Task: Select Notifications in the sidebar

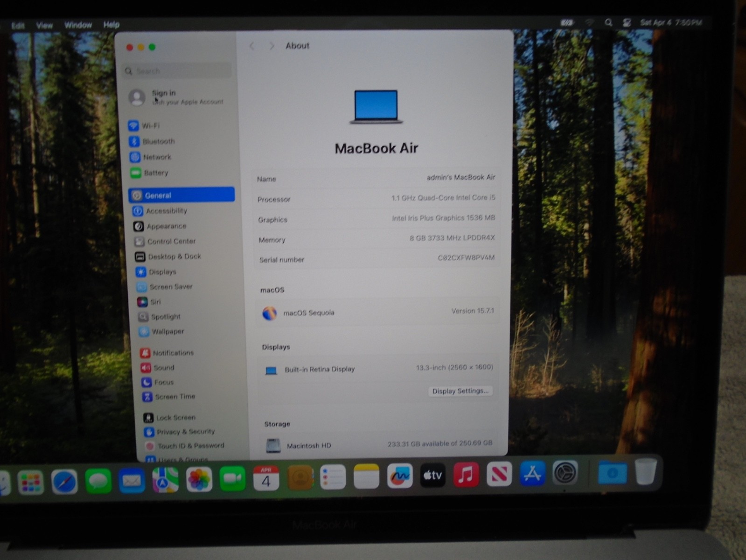Action: (x=167, y=353)
